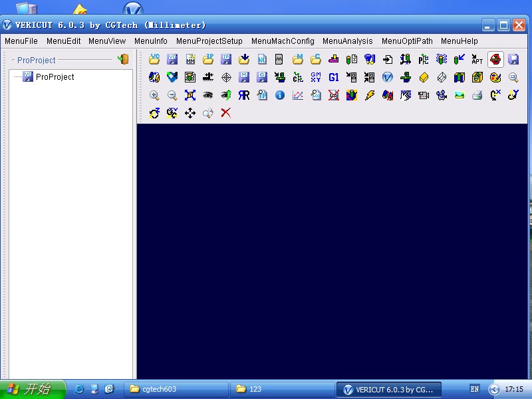
Task: Open the MenuHelp menu
Action: (x=460, y=41)
